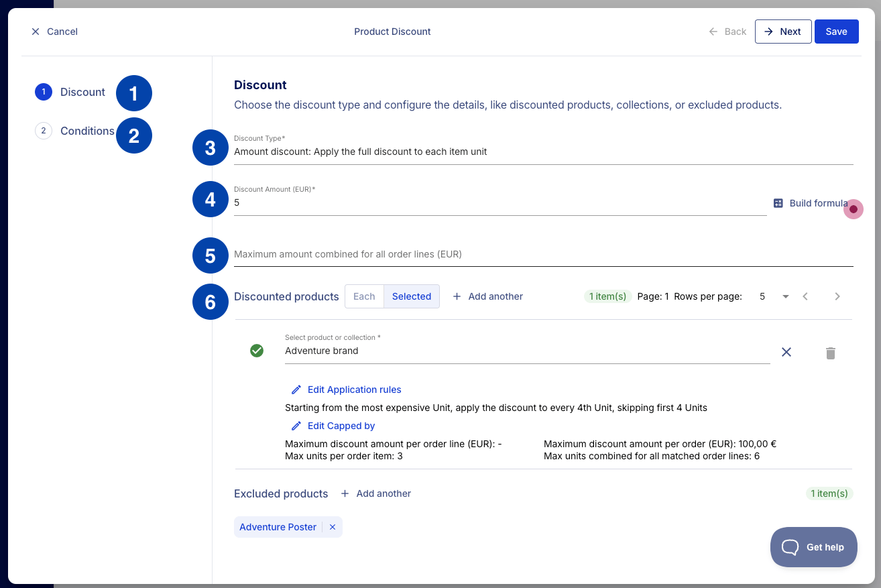Remove the Adventure Poster chip with its X
Viewport: 881px width, 588px height.
[x=333, y=527]
